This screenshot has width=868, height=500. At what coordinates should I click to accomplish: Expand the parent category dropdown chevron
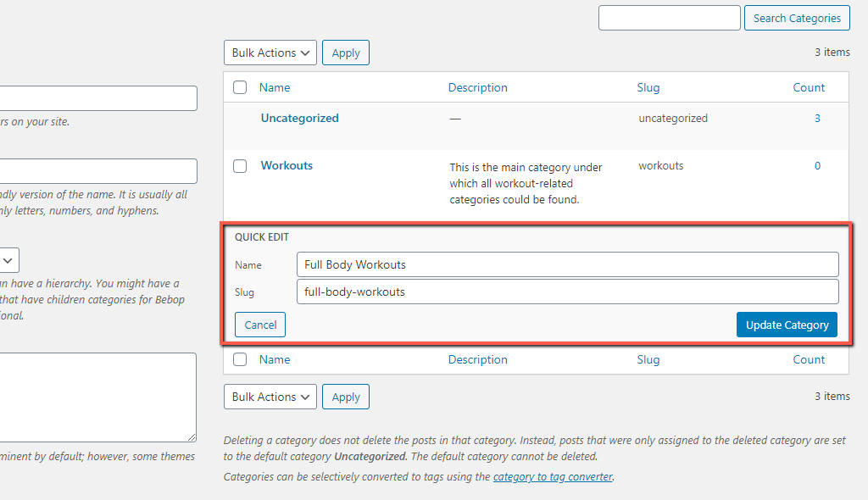[x=8, y=260]
